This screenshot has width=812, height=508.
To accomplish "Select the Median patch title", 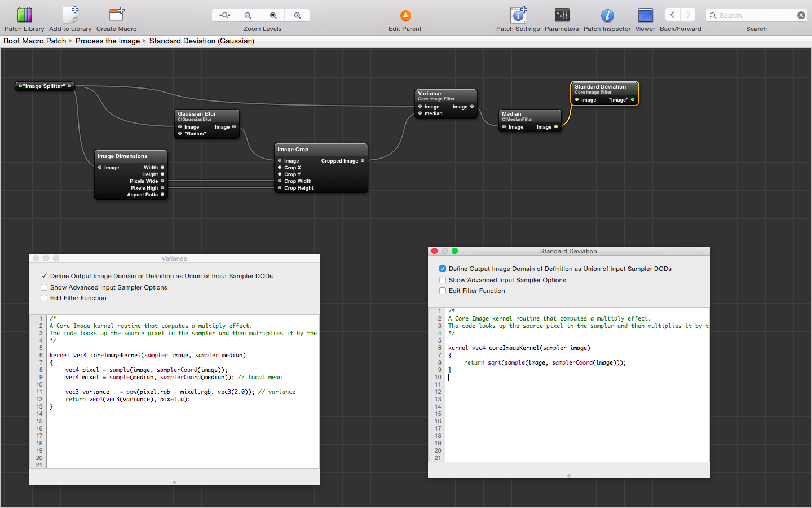I will [x=511, y=114].
